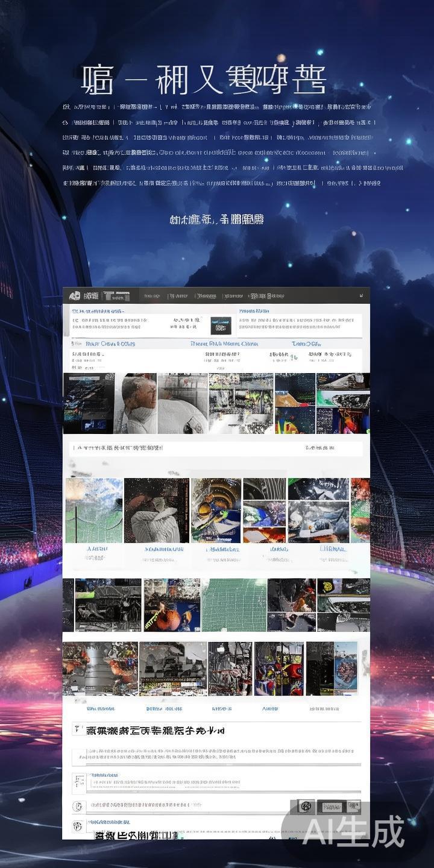Viewport: 434px width, 868px height.
Task: Click the small dark badge icon in top panel
Action: click(221, 325)
